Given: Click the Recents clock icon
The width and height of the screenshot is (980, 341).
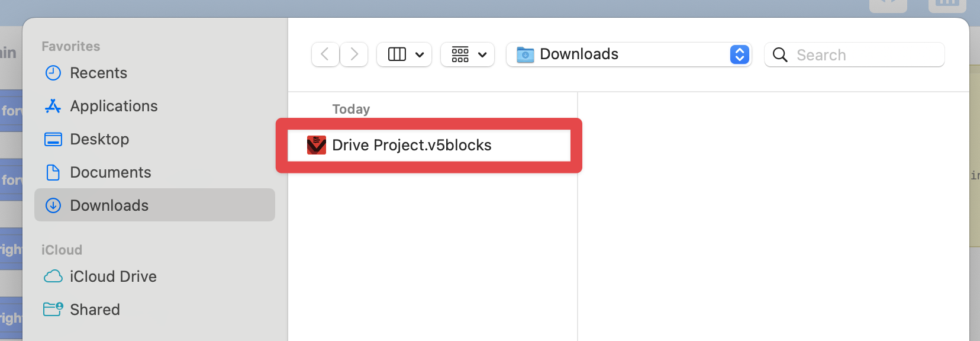Looking at the screenshot, I should coord(53,73).
